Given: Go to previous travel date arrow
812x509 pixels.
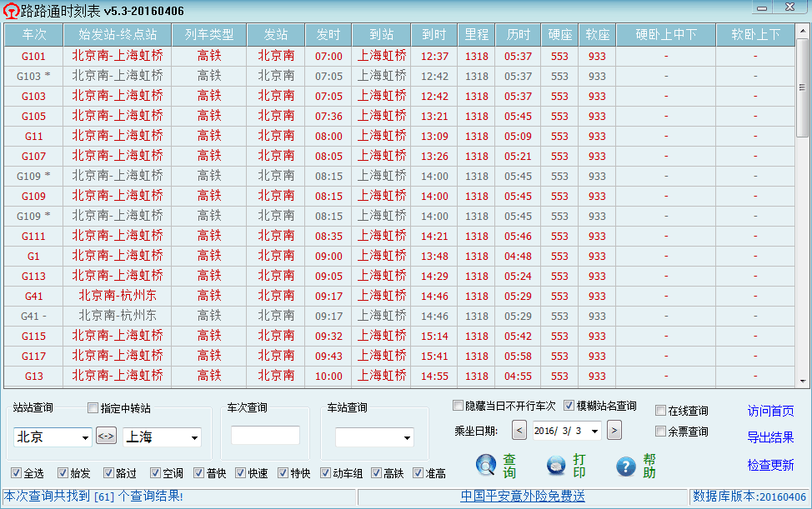Looking at the screenshot, I should (x=519, y=431).
